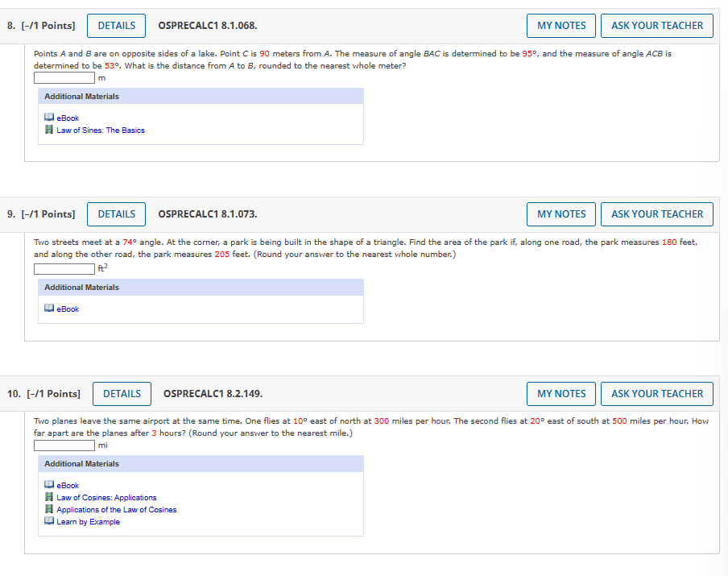
Task: Open the eBook link in question 10
Action: (68, 486)
